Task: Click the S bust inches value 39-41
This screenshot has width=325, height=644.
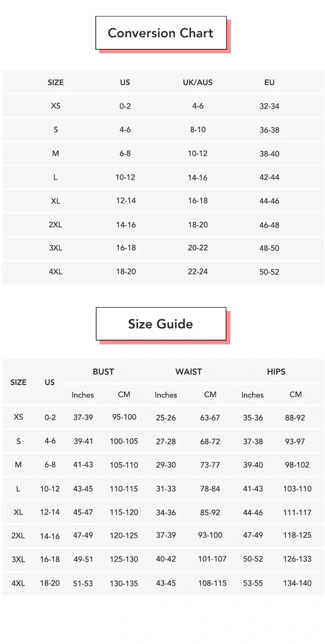Action: 83,441
